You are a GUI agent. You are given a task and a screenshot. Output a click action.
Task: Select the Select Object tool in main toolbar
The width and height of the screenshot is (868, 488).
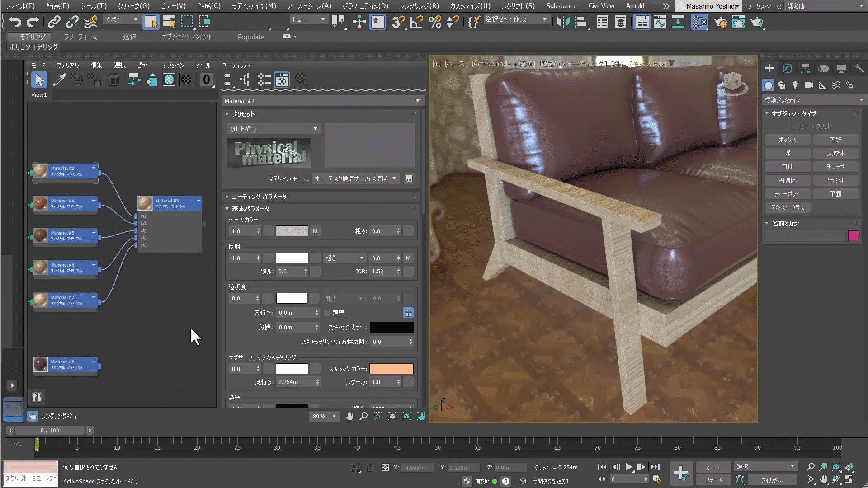151,22
